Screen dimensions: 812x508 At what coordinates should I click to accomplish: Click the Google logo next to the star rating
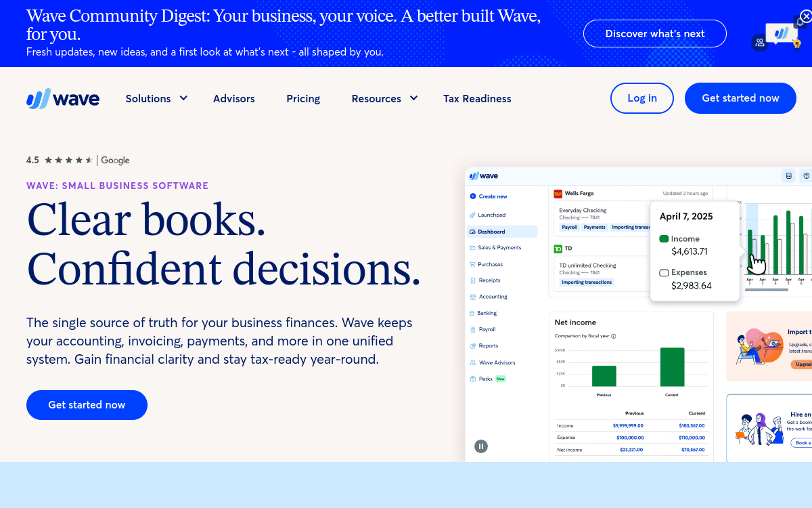pyautogui.click(x=116, y=161)
